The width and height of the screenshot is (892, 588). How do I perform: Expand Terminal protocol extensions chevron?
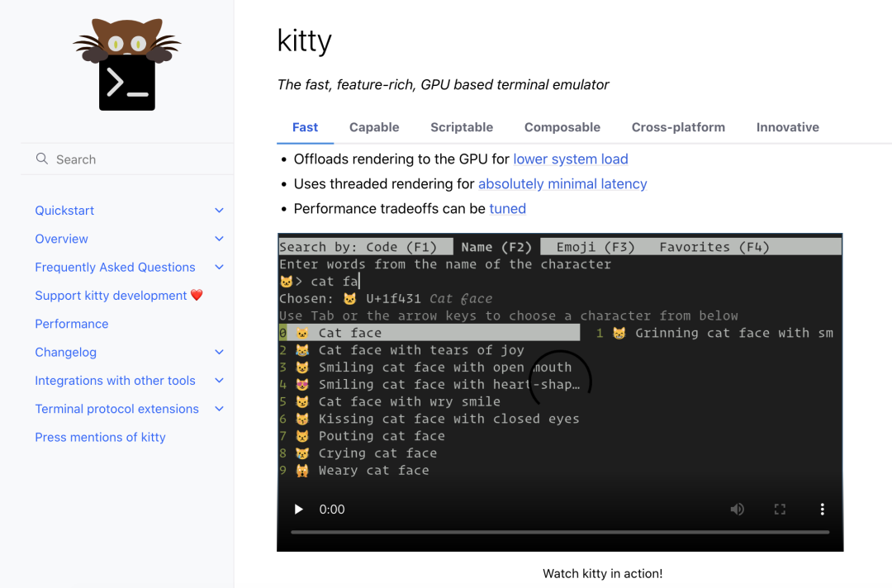click(219, 409)
